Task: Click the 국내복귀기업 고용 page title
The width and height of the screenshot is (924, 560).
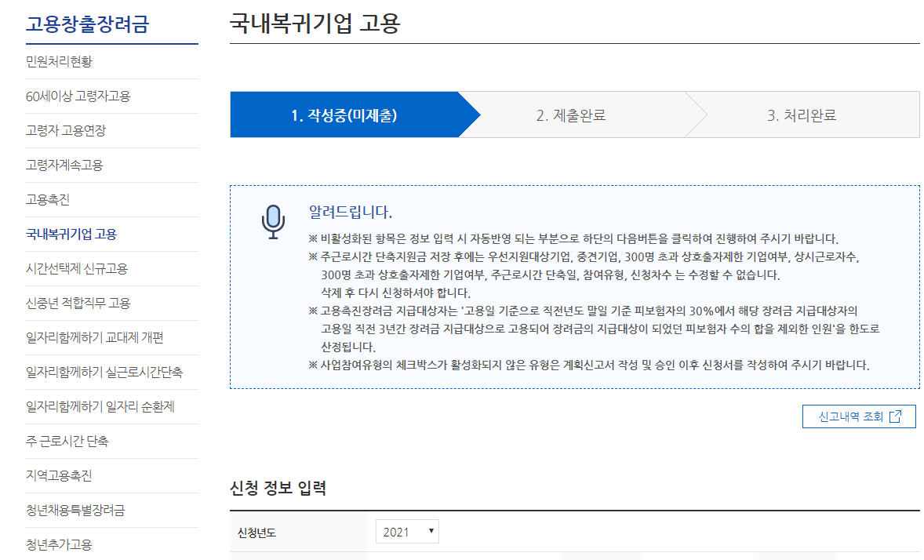Action: pos(315,24)
